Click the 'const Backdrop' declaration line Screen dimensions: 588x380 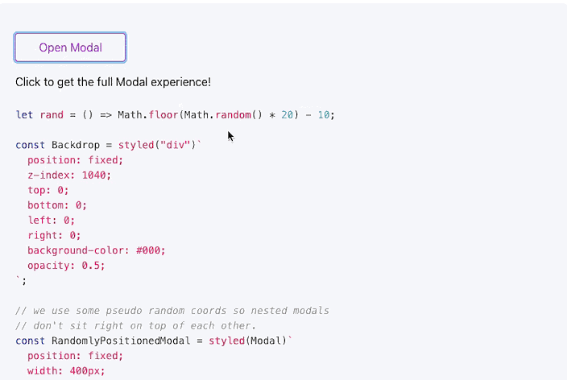pos(109,145)
